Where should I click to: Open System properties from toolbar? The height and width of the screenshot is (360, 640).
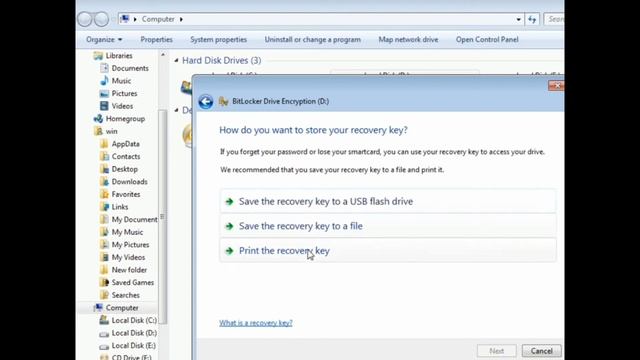coord(218,40)
